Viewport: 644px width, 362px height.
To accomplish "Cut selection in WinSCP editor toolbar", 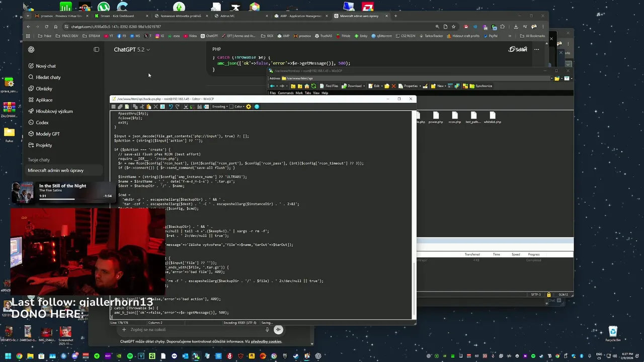I will click(x=142, y=107).
